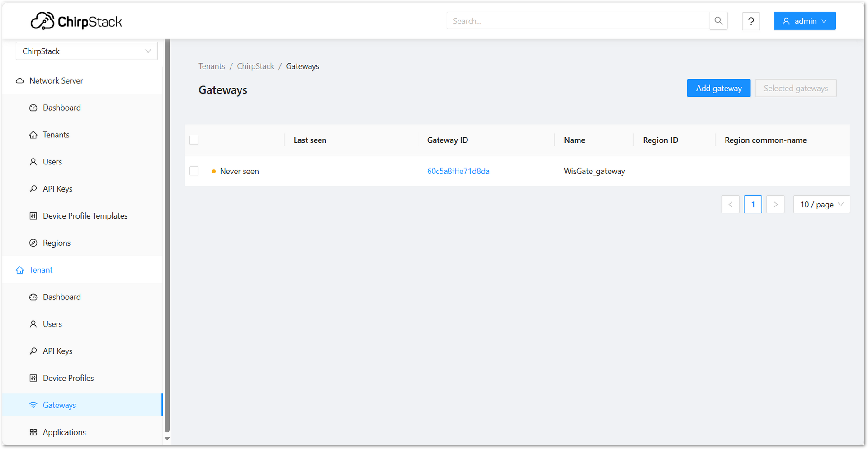Click the sidebar vertical scrollbar
Viewport: 868px width, 449px height.
click(x=167, y=235)
